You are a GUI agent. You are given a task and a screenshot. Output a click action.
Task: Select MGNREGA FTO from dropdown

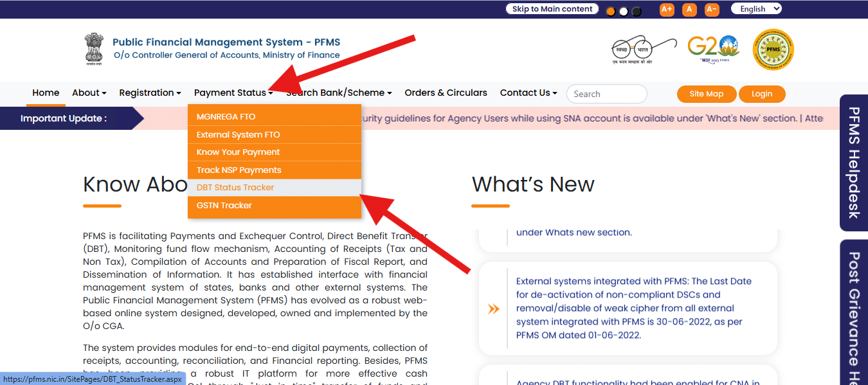[275, 117]
